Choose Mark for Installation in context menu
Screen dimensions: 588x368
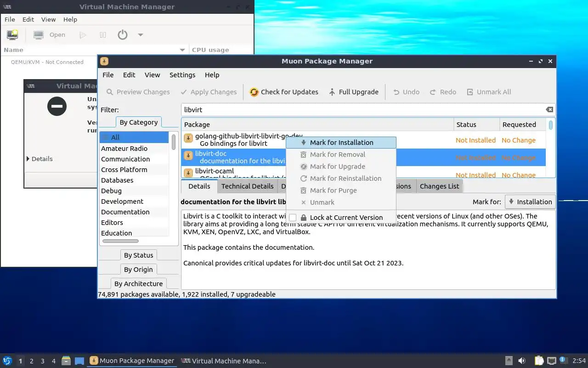(341, 143)
